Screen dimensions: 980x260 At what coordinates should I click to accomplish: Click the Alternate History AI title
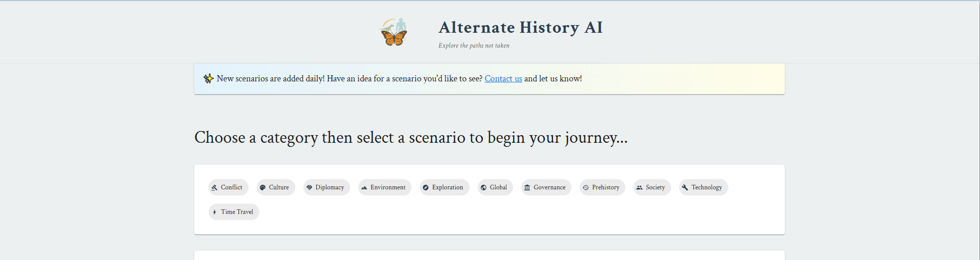point(520,28)
